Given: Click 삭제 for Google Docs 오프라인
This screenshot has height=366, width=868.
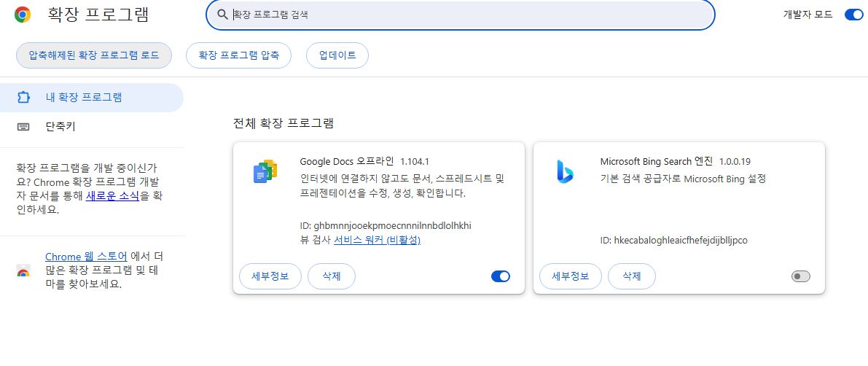Looking at the screenshot, I should [331, 276].
